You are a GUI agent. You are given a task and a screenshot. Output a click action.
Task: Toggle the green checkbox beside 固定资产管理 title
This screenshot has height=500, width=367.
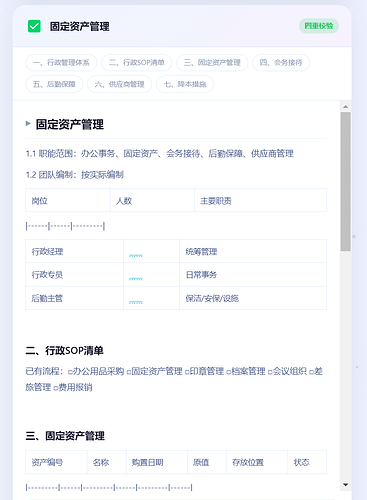(34, 26)
